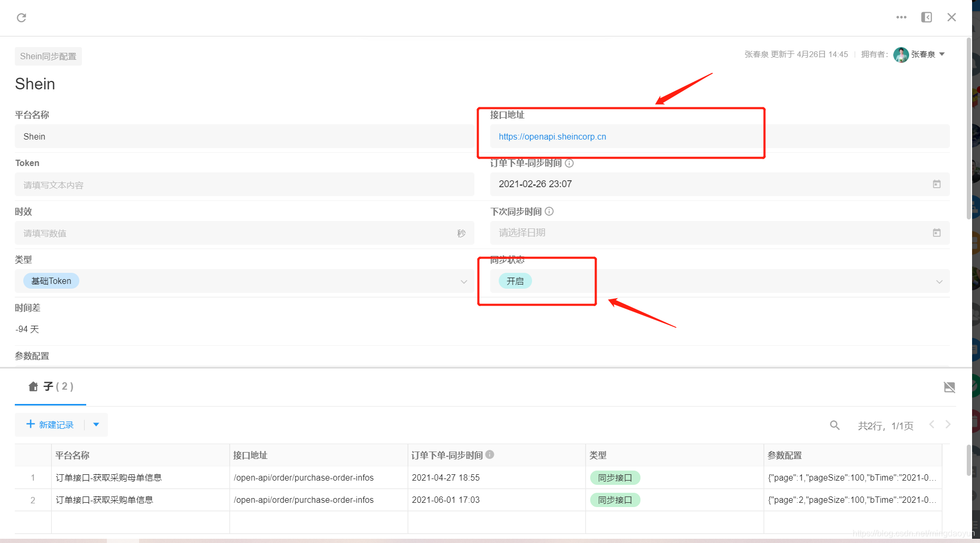This screenshot has width=980, height=543.
Task: Open calendar icon in 下次同步时间 field
Action: [x=937, y=233]
